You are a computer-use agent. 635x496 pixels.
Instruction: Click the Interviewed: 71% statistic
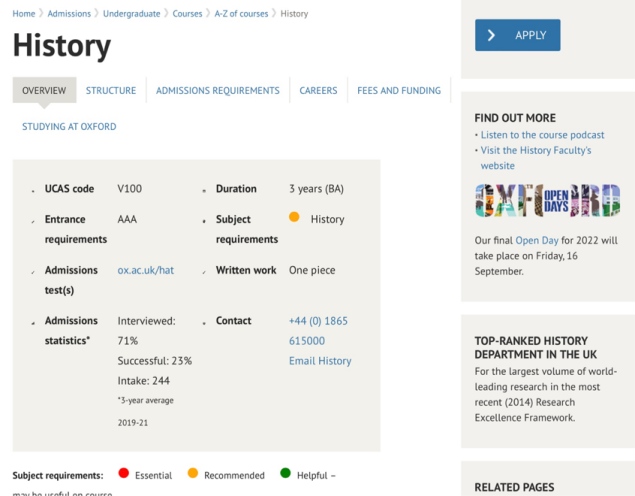(x=147, y=331)
